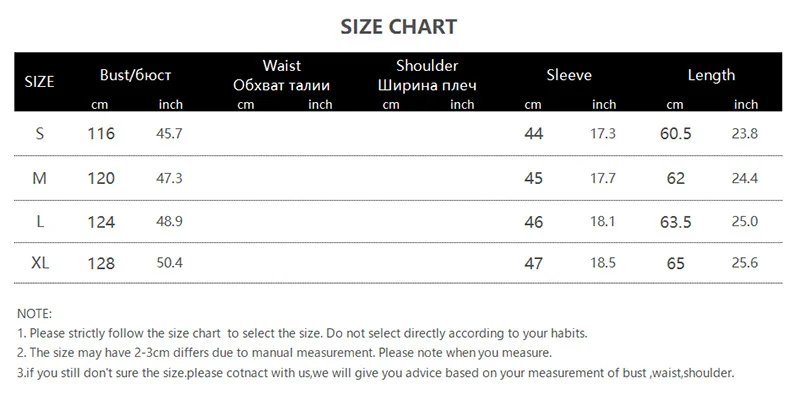Select the 47.3 inch bust value
The width and height of the screenshot is (800, 416).
[x=170, y=178]
